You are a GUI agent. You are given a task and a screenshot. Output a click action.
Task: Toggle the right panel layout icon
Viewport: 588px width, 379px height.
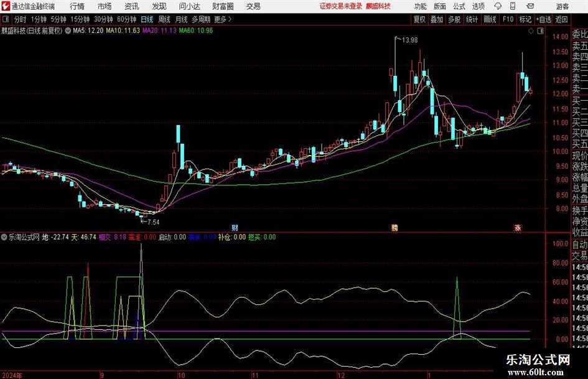540,31
